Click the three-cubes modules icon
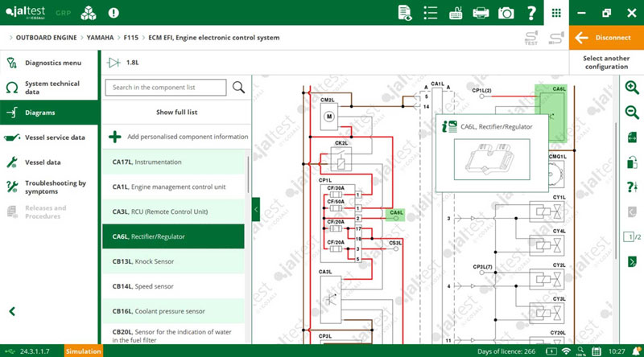This screenshot has width=644, height=357. point(89,13)
